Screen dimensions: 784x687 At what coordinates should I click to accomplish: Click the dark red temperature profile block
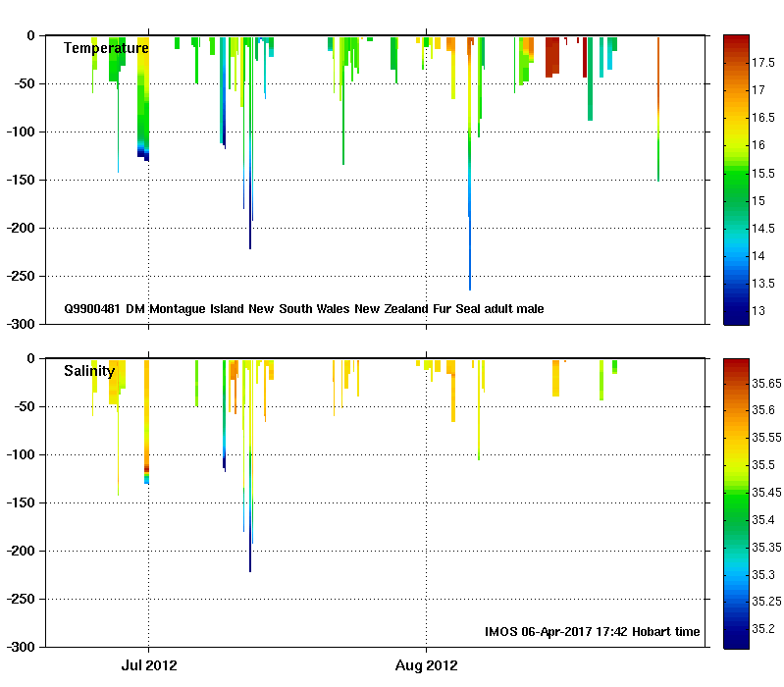click(552, 57)
